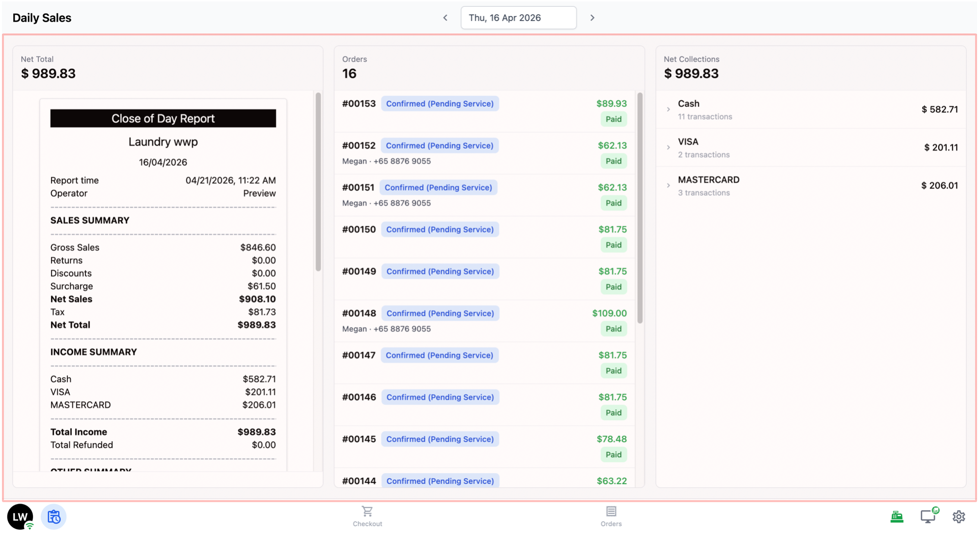The width and height of the screenshot is (980, 539).
Task: Click the Close of Day Report header
Action: (x=163, y=119)
